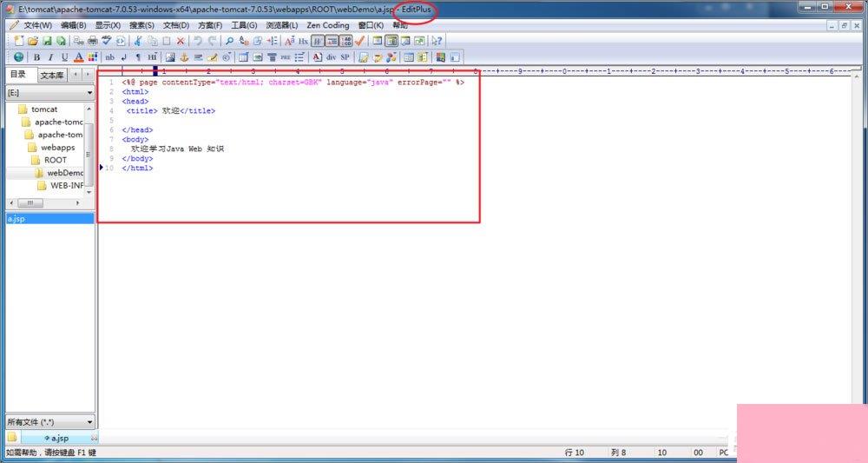Open the [E:] drive dropdown
868x463 pixels.
[x=49, y=92]
